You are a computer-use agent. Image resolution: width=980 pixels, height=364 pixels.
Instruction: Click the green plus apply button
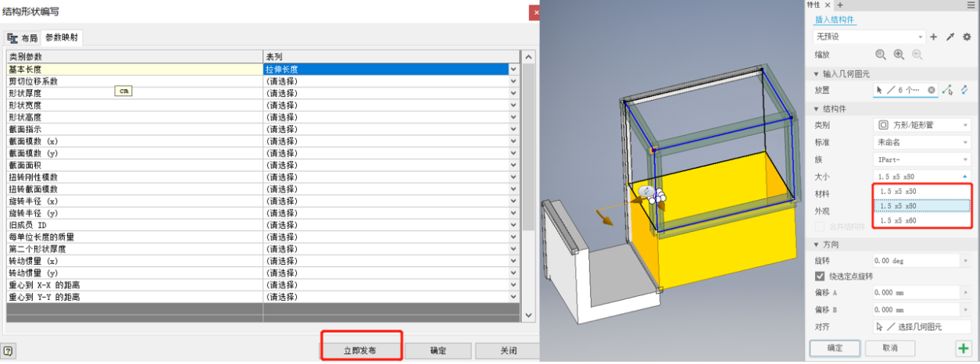(x=964, y=348)
